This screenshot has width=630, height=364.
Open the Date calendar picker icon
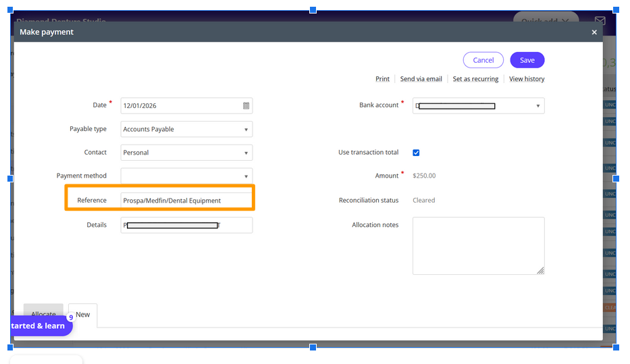coord(246,105)
